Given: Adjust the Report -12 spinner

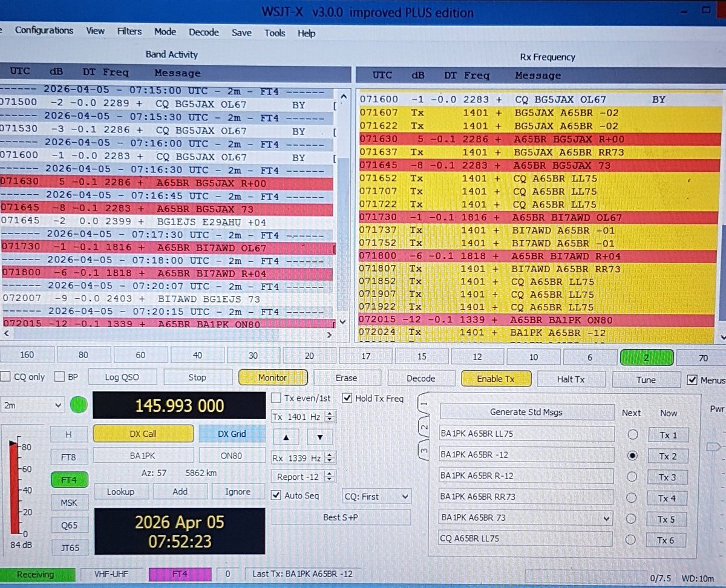Looking at the screenshot, I should coord(329,477).
